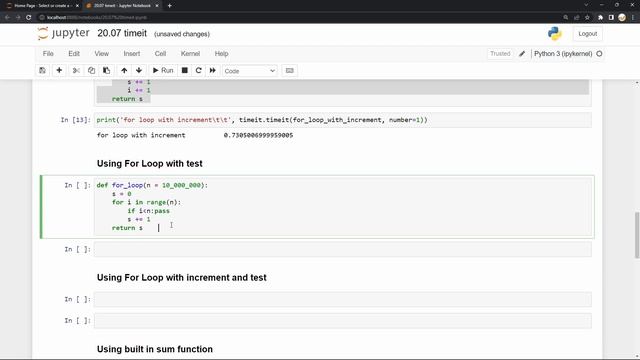Select second empty cell under increment and test
This screenshot has width=640, height=360.
pos(343,321)
